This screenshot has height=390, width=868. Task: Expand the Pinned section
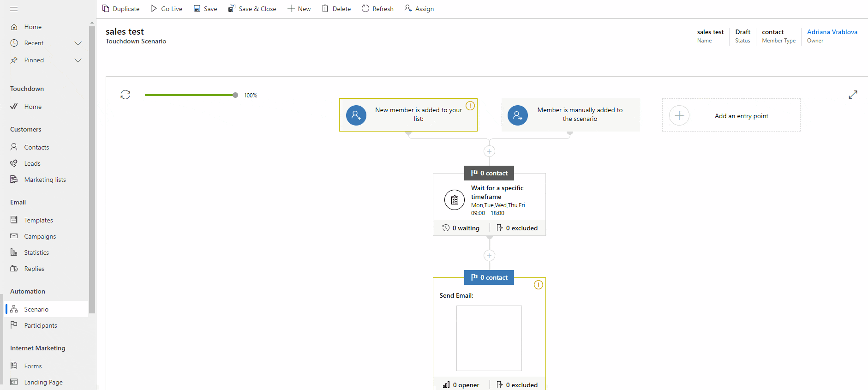click(x=78, y=60)
